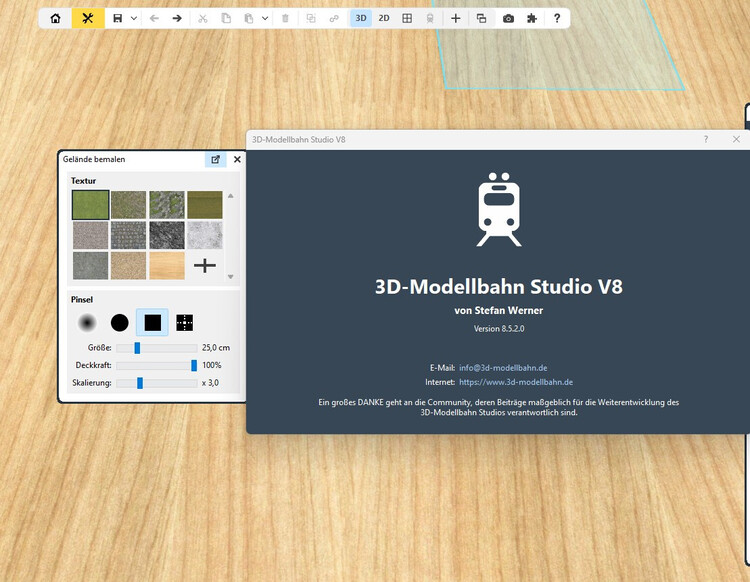
Task: Select the dark rock texture
Action: 166,235
